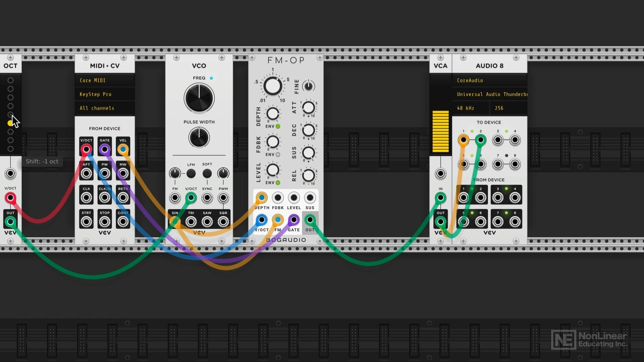Viewport: 644px width, 362px height.
Task: Open the All channels MIDI dropdown
Action: (105, 108)
